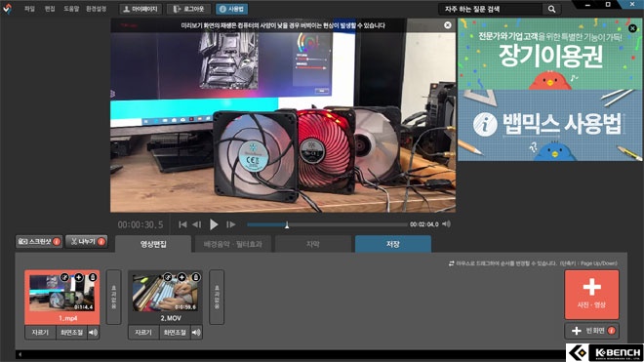Open the transition effect slot after 1.mp4
The image size is (644, 362).
[114, 297]
